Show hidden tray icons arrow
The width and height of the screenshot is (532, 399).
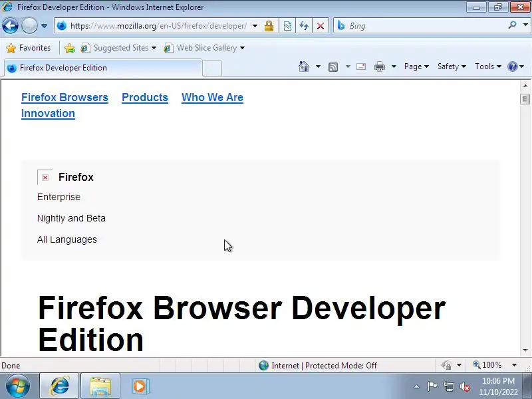[416, 386]
